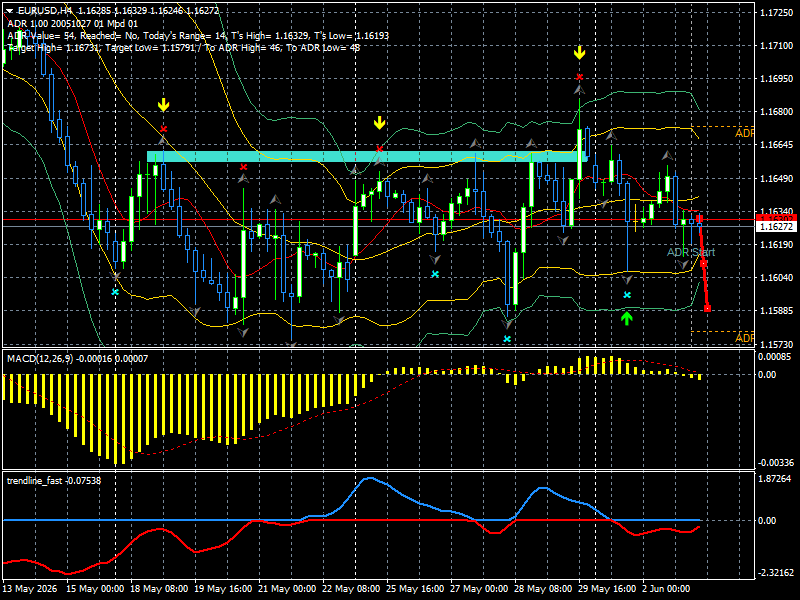
Task: Click the 'ADR Value= 54' info line
Action: point(198,36)
